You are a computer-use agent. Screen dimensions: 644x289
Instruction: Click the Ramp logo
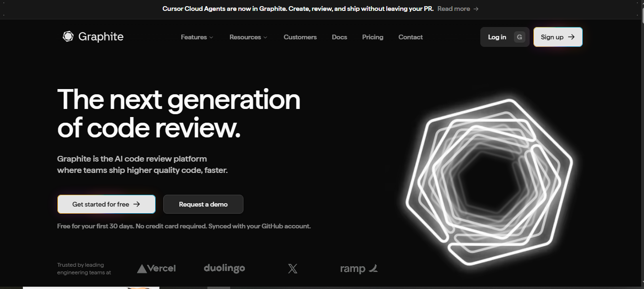pyautogui.click(x=359, y=269)
